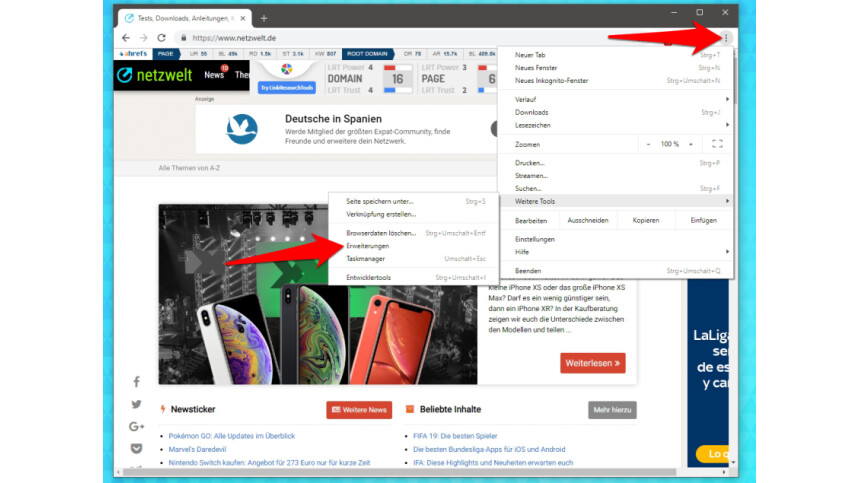Choose Suchen... in the menu
Screen dimensions: 858x483
[616, 188]
